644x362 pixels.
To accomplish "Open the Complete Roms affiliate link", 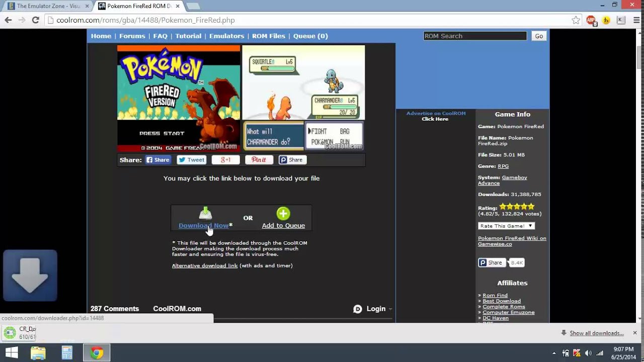I will pos(504,307).
